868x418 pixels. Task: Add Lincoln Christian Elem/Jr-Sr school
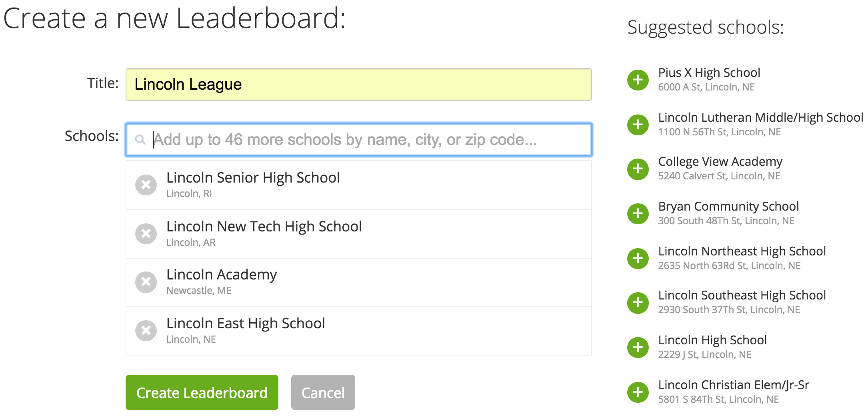coord(638,392)
